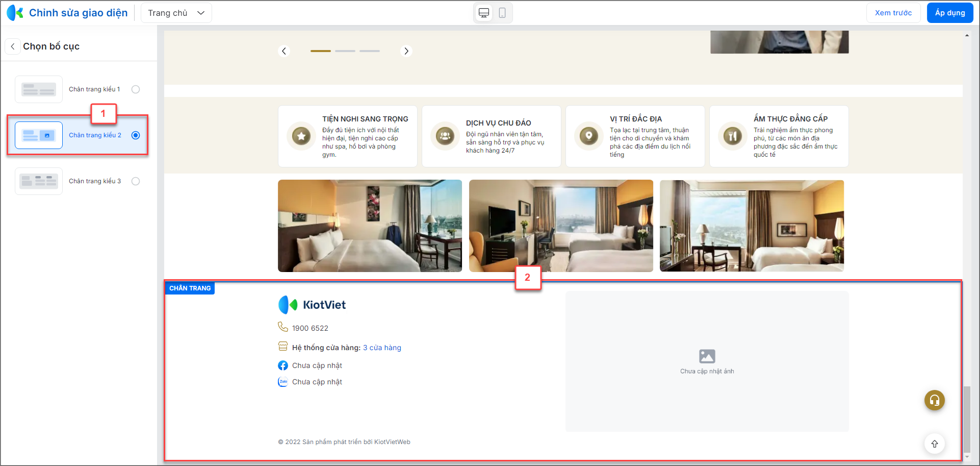Click the copyright text 2022 KiotVietWeb

(344, 442)
